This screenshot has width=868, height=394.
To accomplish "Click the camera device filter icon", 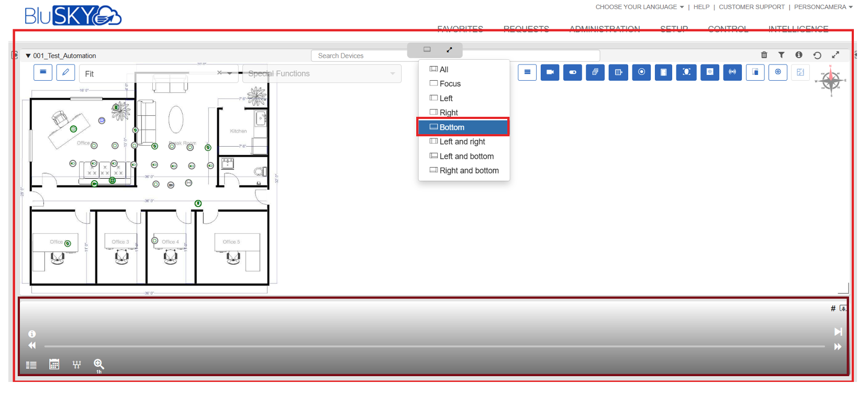I will click(550, 72).
